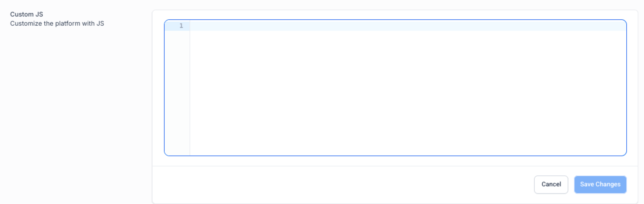Click the Cancel button
This screenshot has width=644, height=204.
(551, 184)
